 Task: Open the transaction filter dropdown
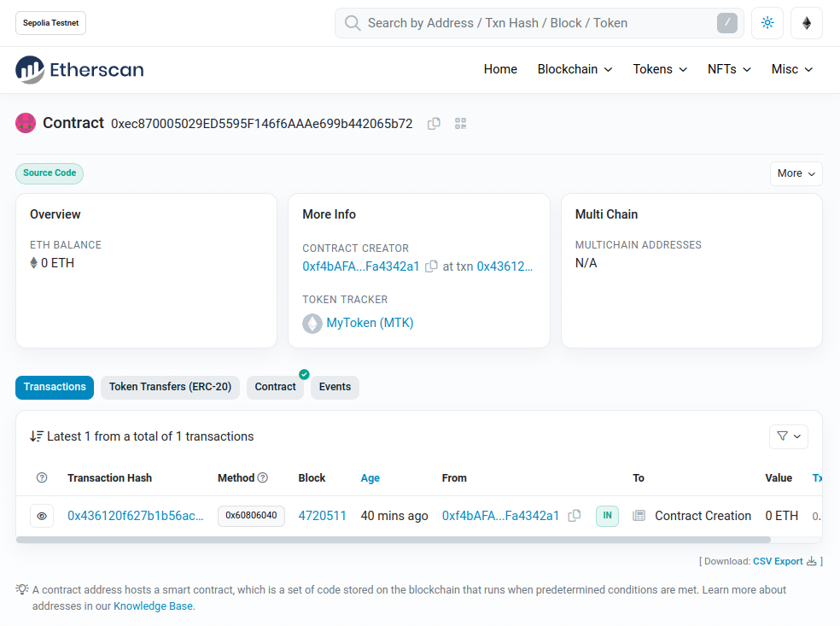[789, 436]
